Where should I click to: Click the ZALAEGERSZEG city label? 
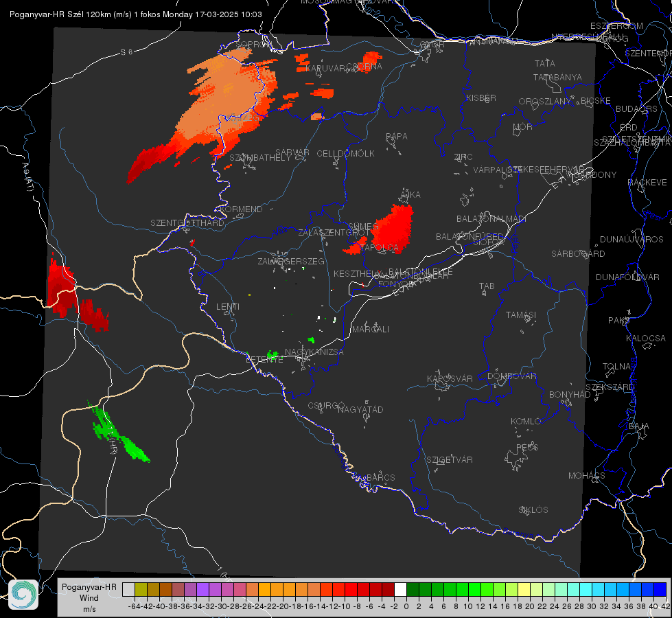click(290, 261)
